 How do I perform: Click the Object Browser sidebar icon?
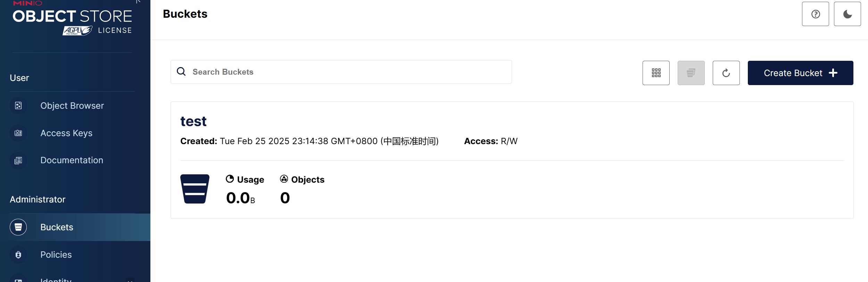pyautogui.click(x=18, y=106)
